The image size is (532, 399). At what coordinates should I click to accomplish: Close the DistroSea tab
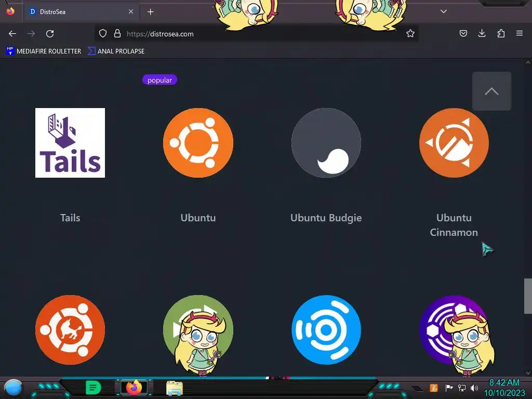tap(131, 11)
